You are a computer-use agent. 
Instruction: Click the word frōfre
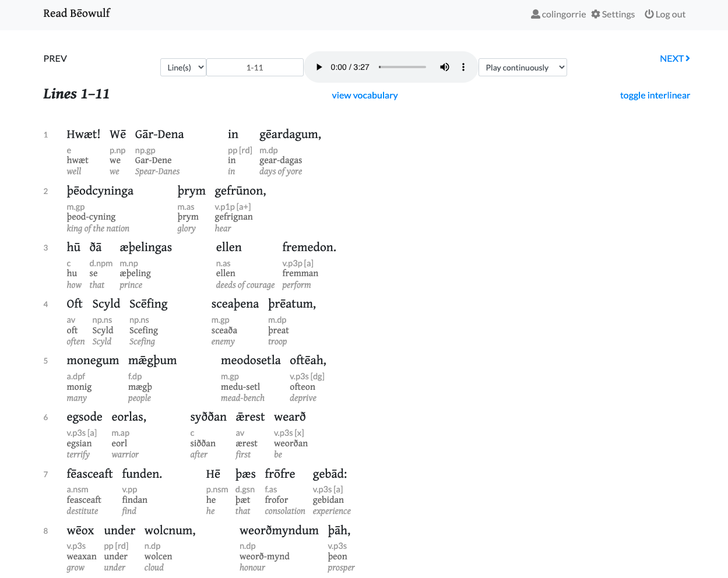click(x=280, y=474)
